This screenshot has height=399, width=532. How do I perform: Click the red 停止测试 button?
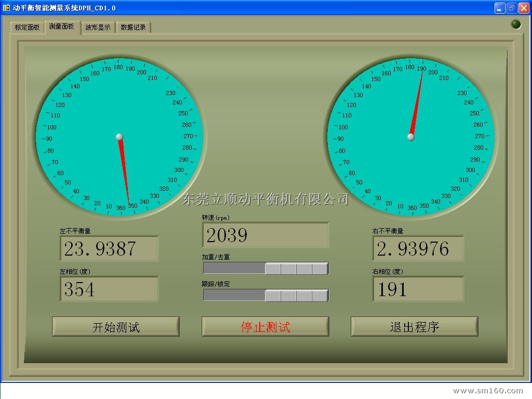(265, 327)
